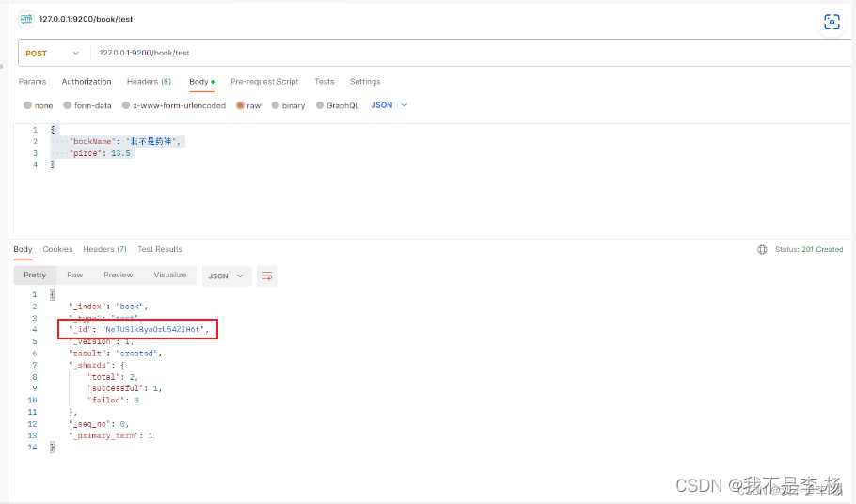This screenshot has height=504, width=856.
Task: Click the "_shards" response line
Action: (97, 366)
